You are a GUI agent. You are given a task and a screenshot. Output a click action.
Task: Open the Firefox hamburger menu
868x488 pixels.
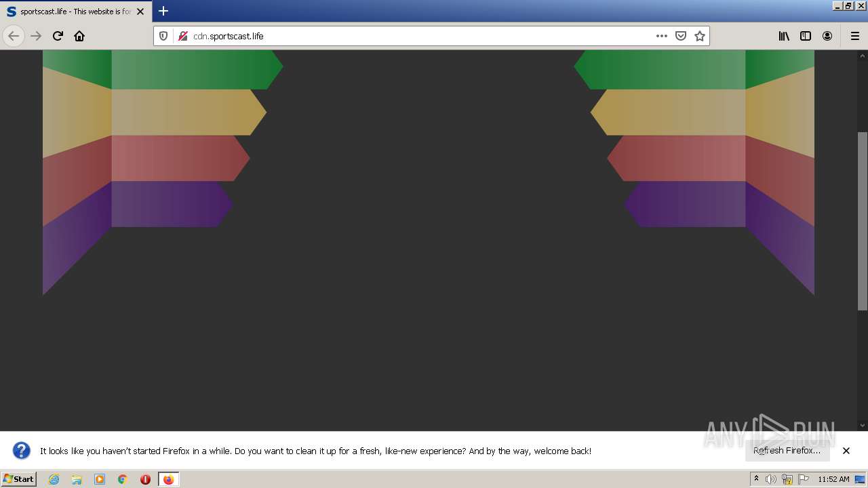[855, 36]
